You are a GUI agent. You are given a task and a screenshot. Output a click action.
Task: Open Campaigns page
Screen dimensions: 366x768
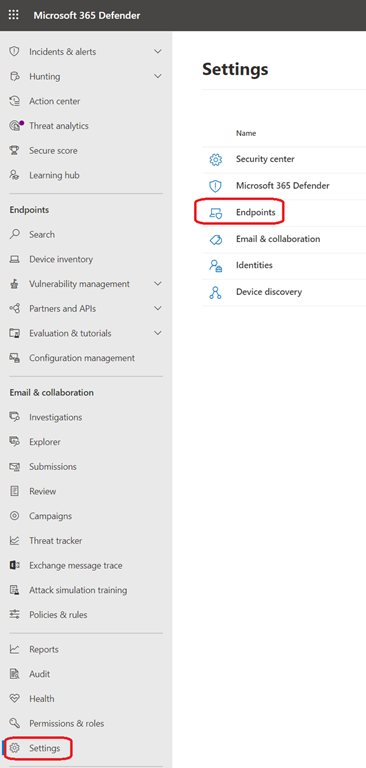(50, 516)
